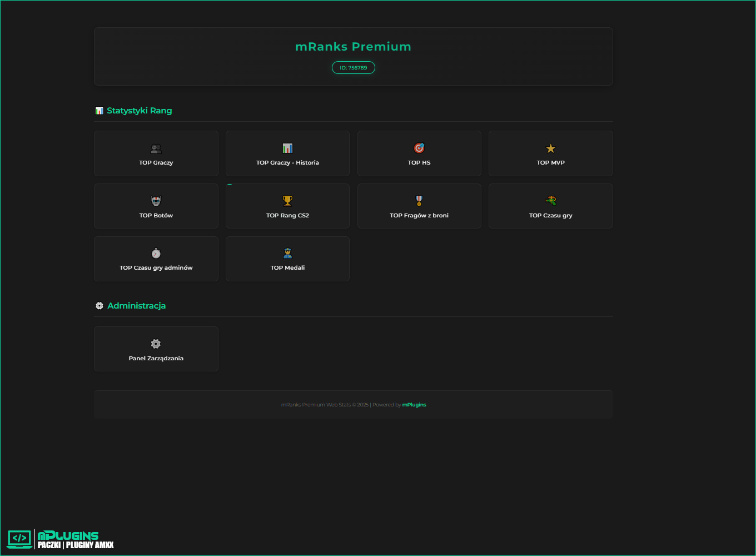Image resolution: width=756 pixels, height=556 pixels.
Task: Click the TOP Rang CS2 label
Action: (x=287, y=216)
